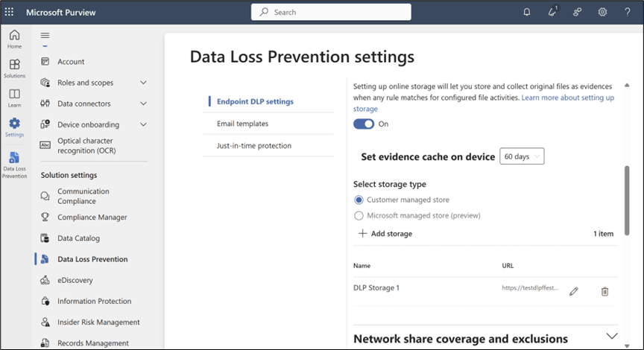Open the feedback people icon in header
The height and width of the screenshot is (350, 644).
(x=577, y=12)
